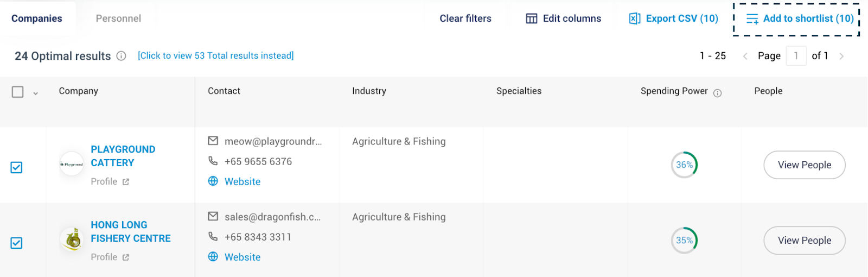The width and height of the screenshot is (868, 277).
Task: Click the Playground Cattery email envelope icon
Action: point(213,141)
